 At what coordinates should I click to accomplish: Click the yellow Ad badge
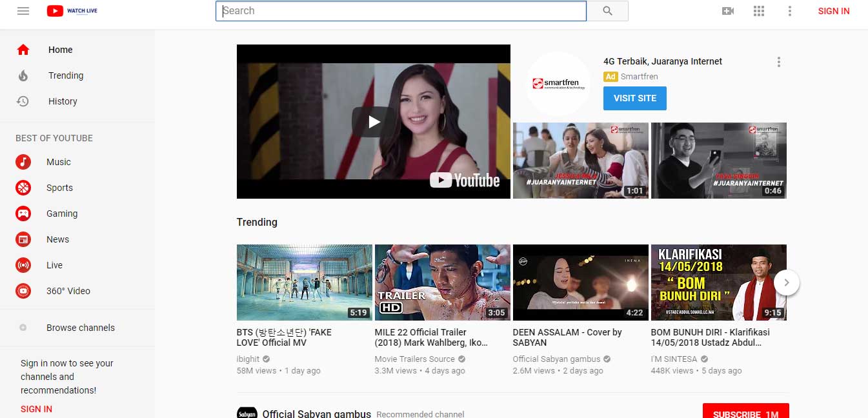(611, 76)
